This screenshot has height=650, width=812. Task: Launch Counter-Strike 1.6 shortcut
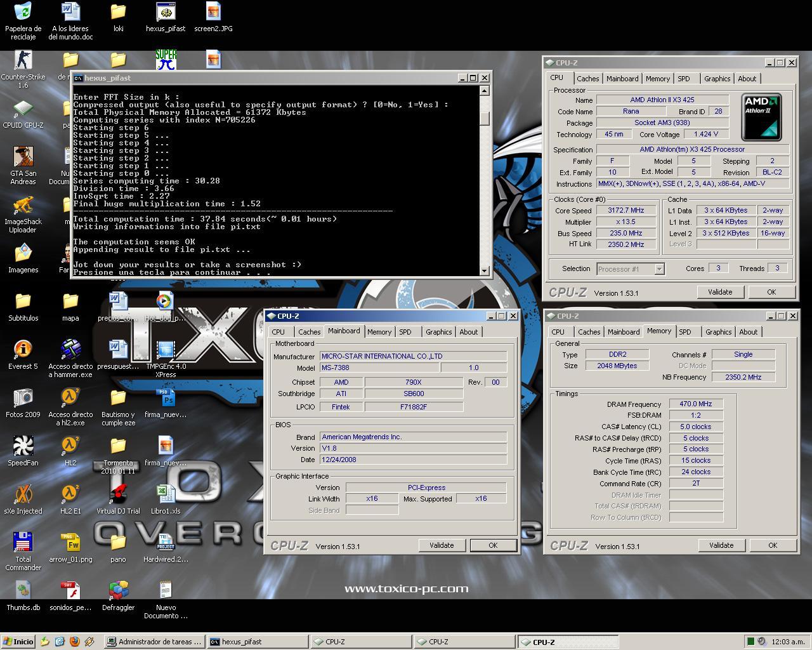[23, 70]
